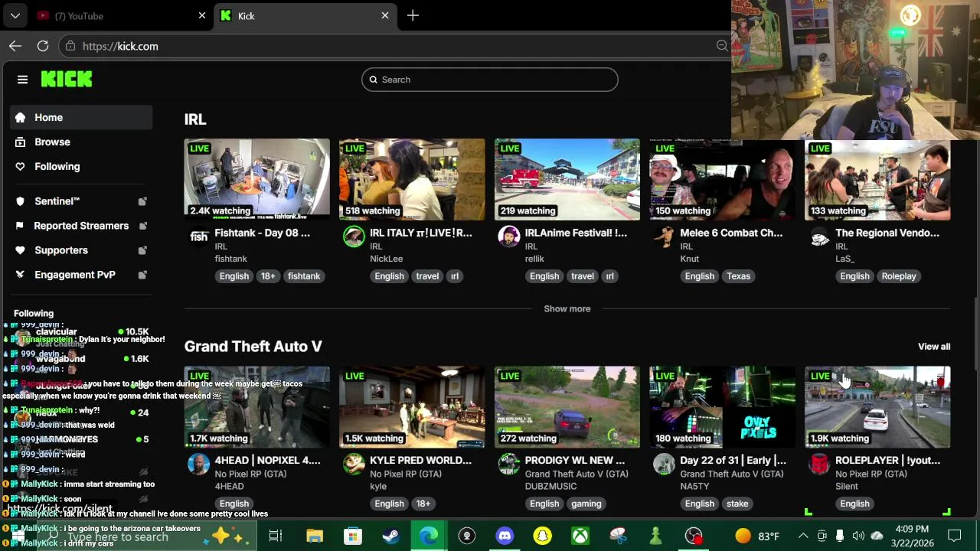Open the tab search dropdown
Screen dimensions: 980x551
click(15, 15)
